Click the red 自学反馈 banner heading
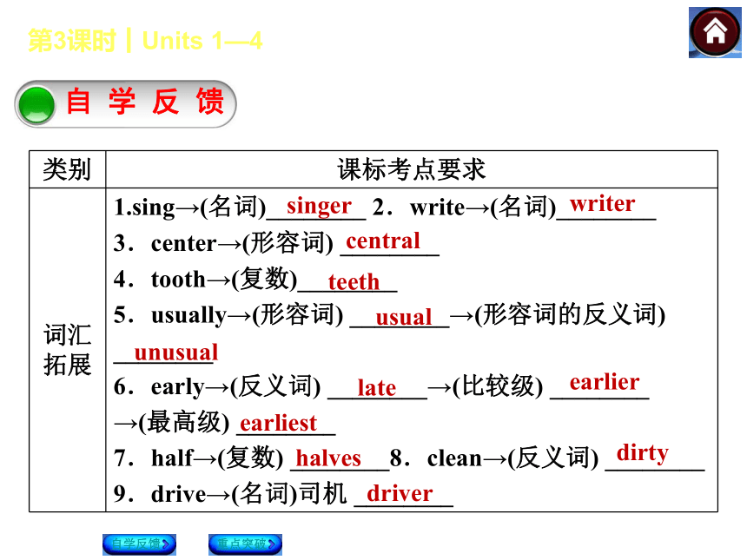The image size is (747, 560). (x=145, y=102)
